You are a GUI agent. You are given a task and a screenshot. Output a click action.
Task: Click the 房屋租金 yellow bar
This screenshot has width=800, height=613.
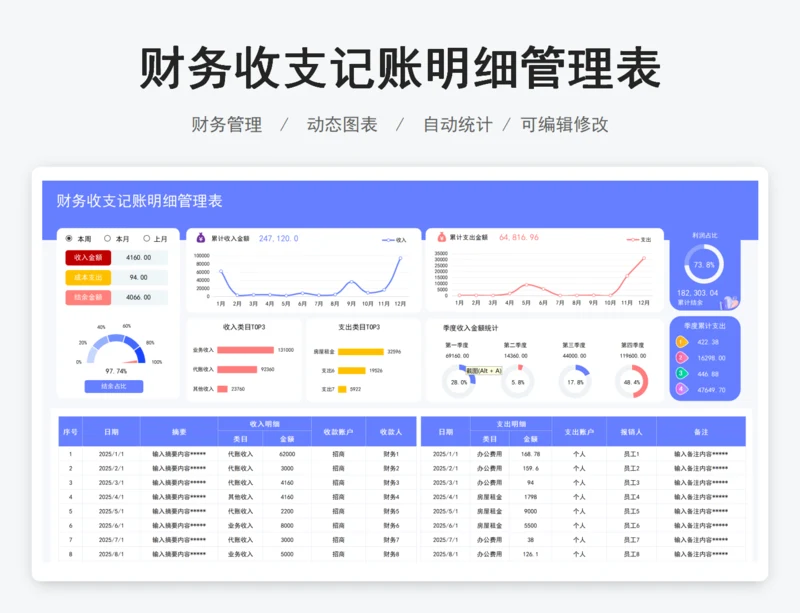[361, 352]
